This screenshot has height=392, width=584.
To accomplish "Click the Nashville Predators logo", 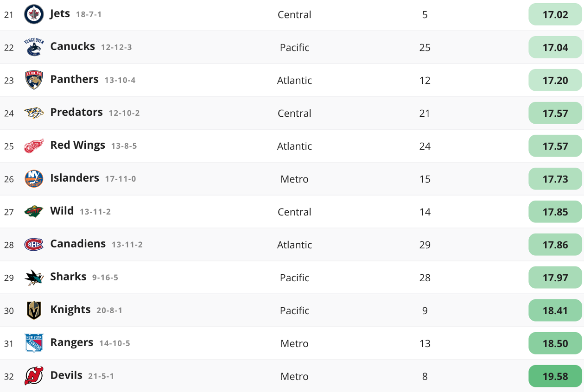I will [34, 113].
